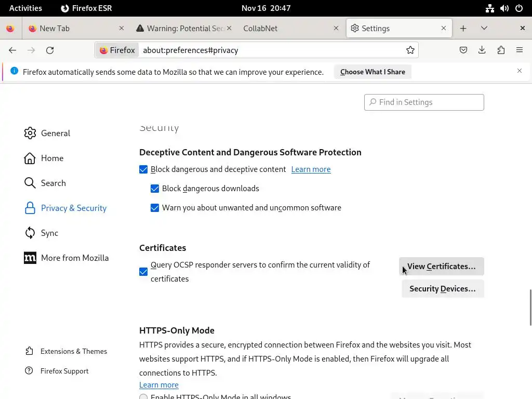This screenshot has width=532, height=399.
Task: Open the Extensions puzzle icon
Action: point(501,50)
